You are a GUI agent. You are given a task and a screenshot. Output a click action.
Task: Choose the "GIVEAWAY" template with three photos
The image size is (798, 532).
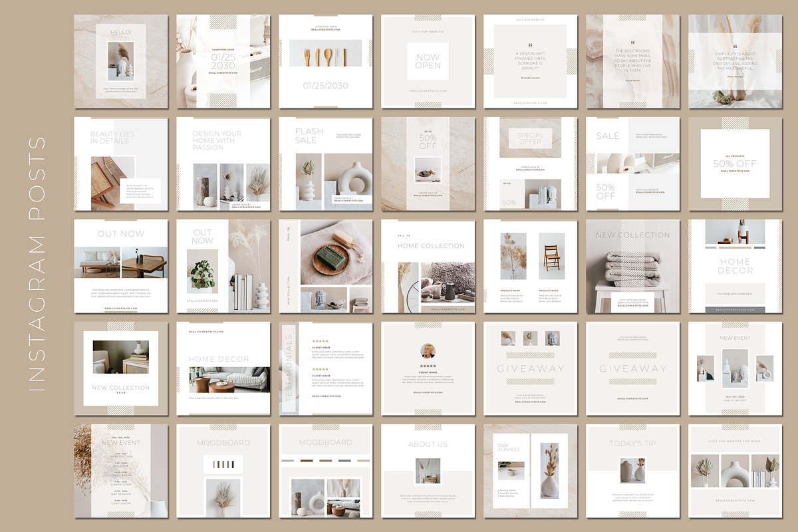tap(531, 368)
